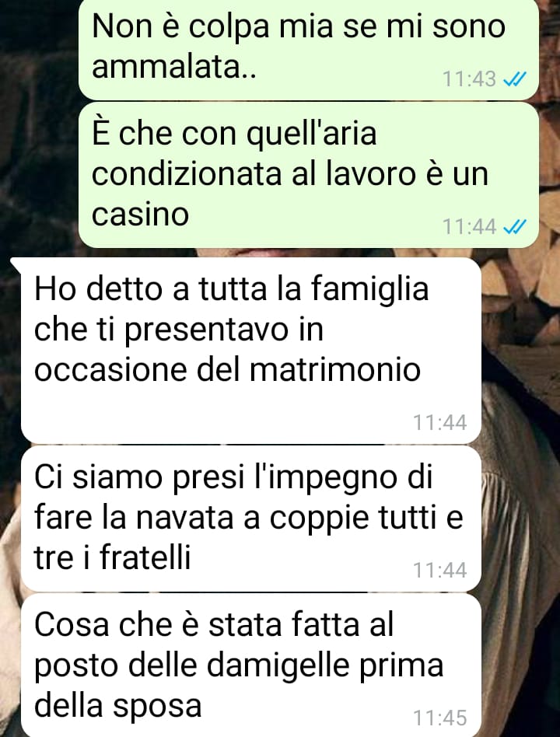Tap the blue read-receipt ticks at 11:43
The width and height of the screenshot is (560, 737).
point(514,79)
